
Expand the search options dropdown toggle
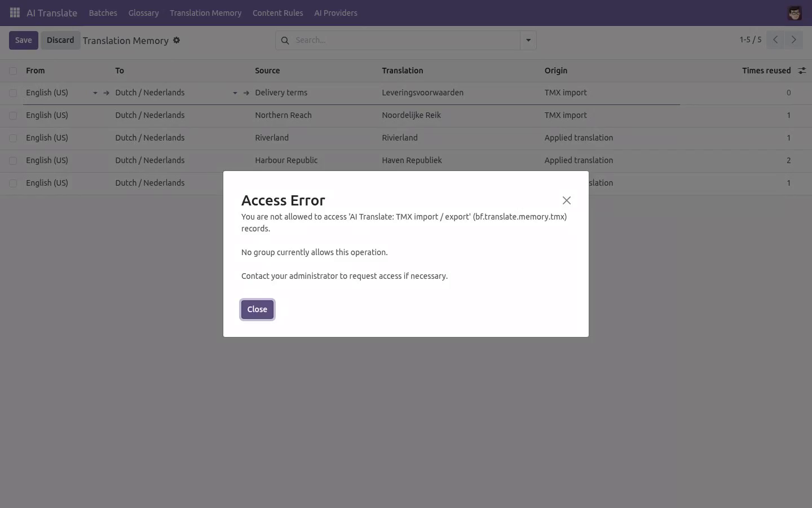tap(528, 40)
